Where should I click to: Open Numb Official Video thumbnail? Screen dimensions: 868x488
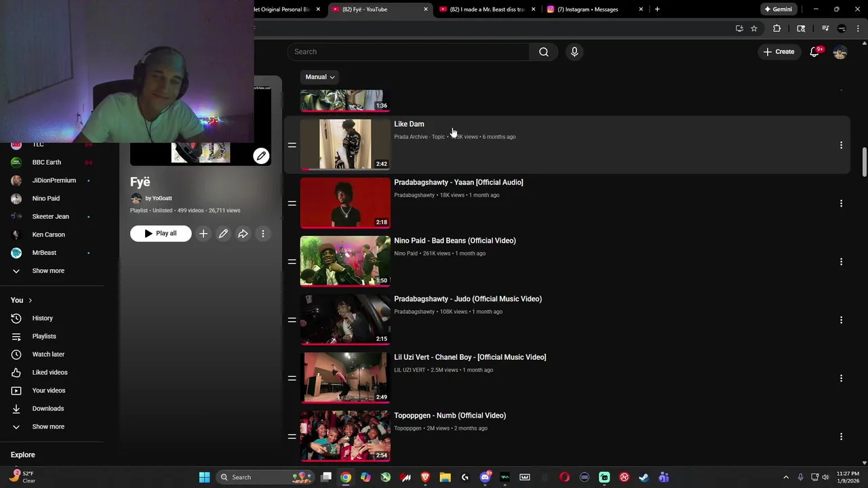345,436
